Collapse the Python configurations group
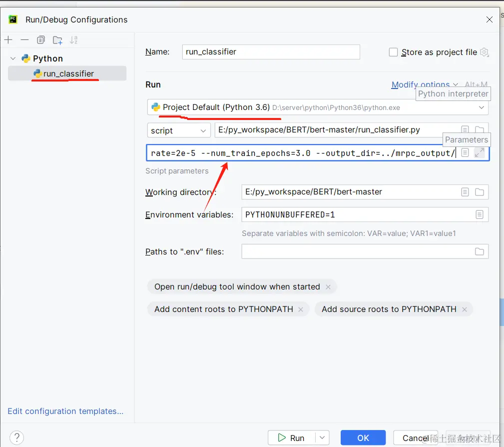504x447 pixels. pyautogui.click(x=13, y=58)
